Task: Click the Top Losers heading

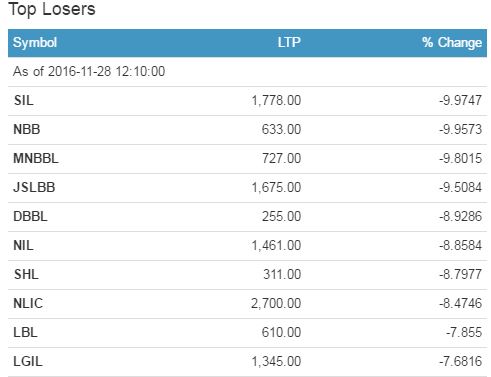Action: tap(52, 9)
